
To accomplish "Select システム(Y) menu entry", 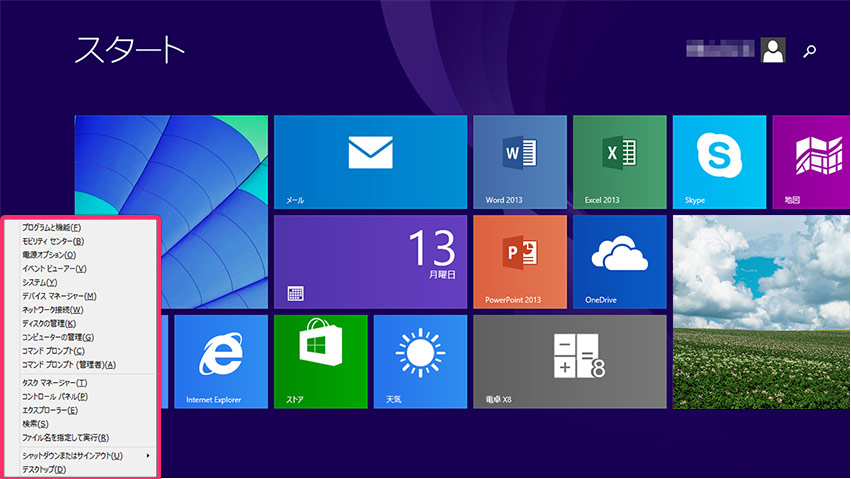I will [39, 282].
